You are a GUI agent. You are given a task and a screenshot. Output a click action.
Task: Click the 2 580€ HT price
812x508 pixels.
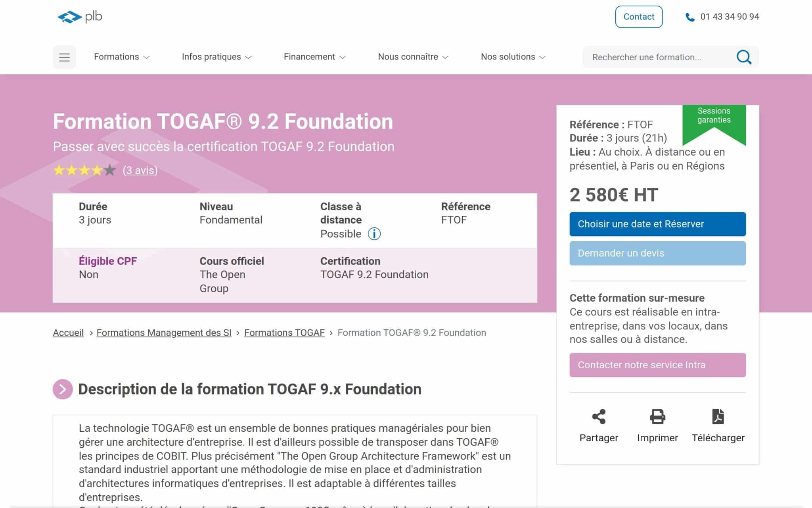pos(614,195)
